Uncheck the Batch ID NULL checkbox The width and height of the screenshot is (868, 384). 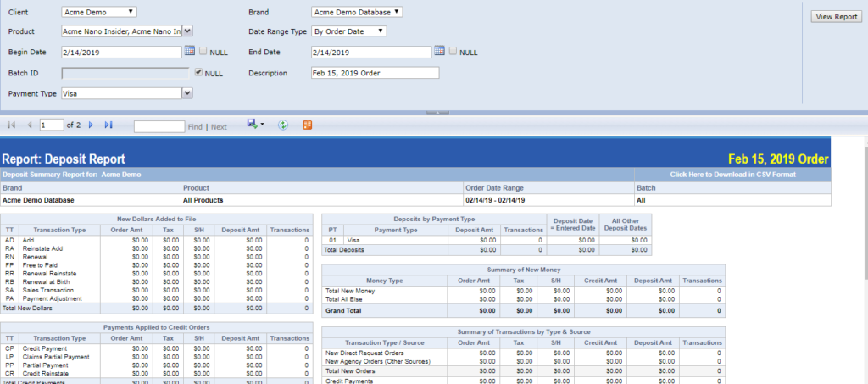tap(198, 73)
